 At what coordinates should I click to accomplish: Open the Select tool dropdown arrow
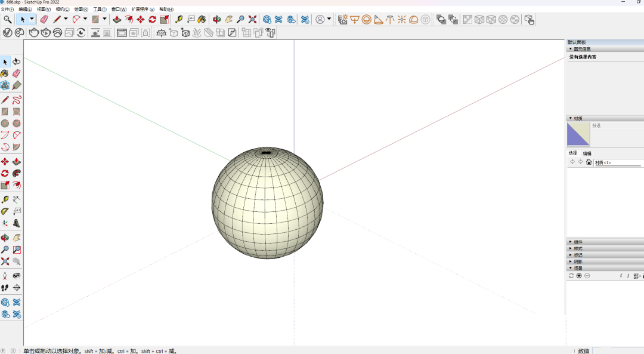(32, 19)
